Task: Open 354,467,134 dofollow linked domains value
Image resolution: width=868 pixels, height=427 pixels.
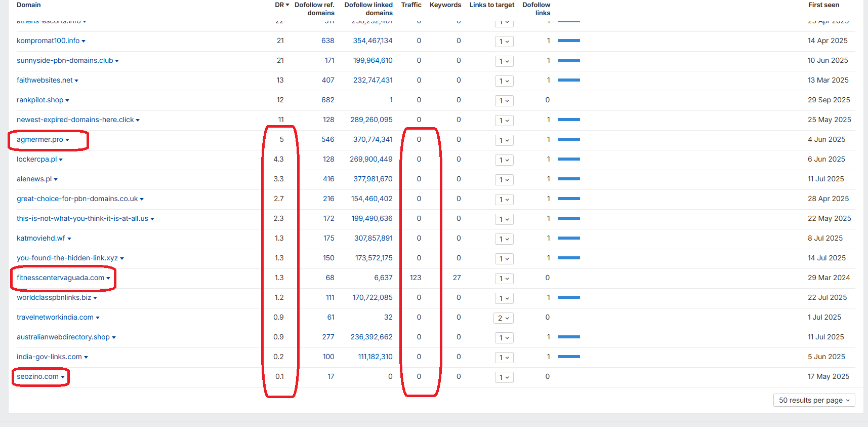Action: pos(373,41)
